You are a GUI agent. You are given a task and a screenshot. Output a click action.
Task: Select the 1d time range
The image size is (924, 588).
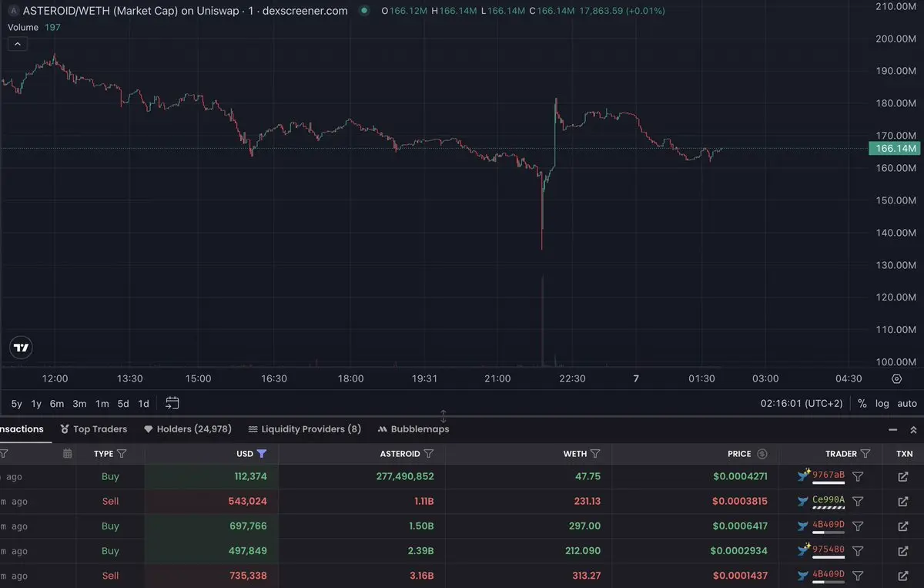[x=143, y=404]
